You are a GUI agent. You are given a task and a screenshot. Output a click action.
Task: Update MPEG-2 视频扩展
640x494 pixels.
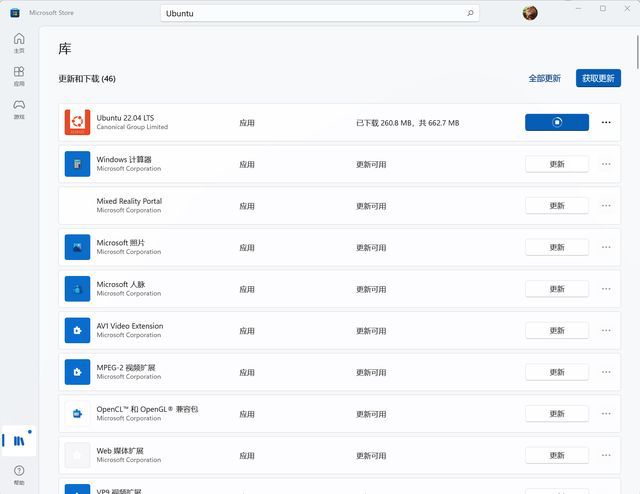(556, 372)
